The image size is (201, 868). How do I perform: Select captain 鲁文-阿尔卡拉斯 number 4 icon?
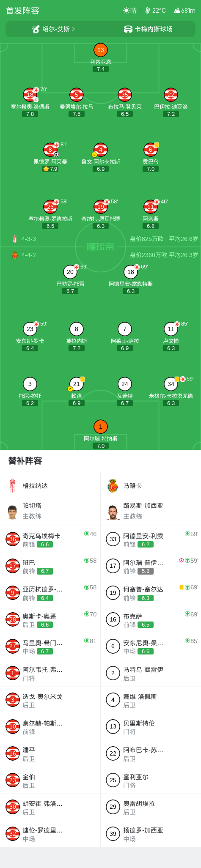(100, 150)
